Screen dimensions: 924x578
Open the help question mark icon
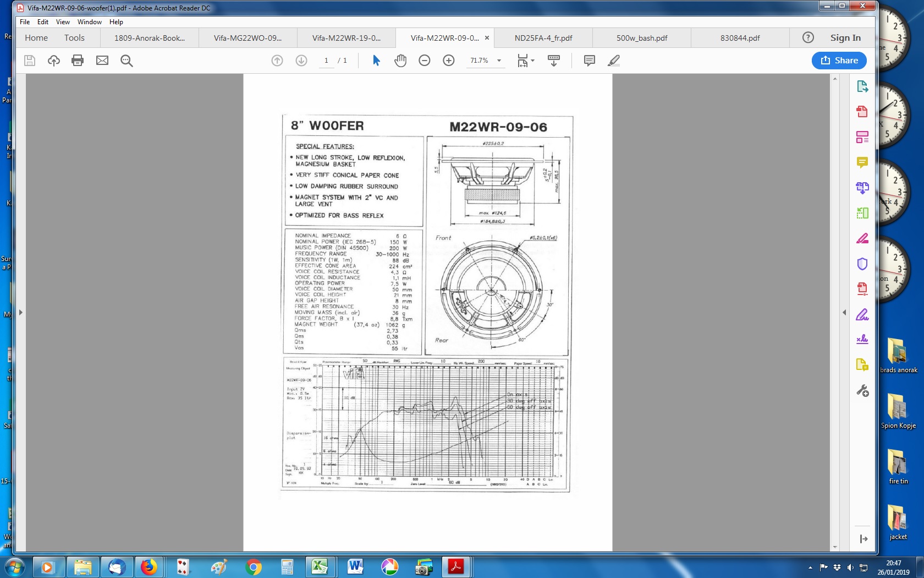[x=808, y=38]
